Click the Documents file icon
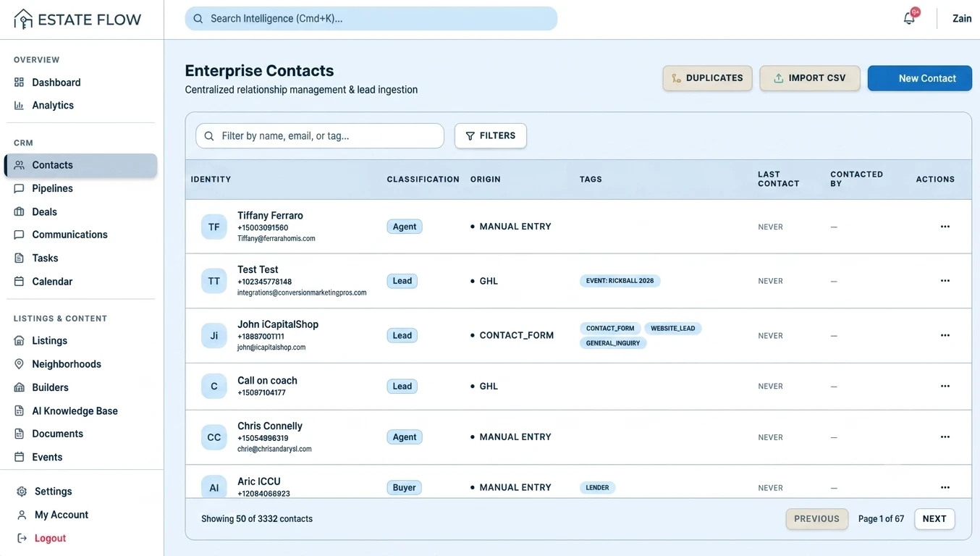This screenshot has width=980, height=556. (x=20, y=434)
